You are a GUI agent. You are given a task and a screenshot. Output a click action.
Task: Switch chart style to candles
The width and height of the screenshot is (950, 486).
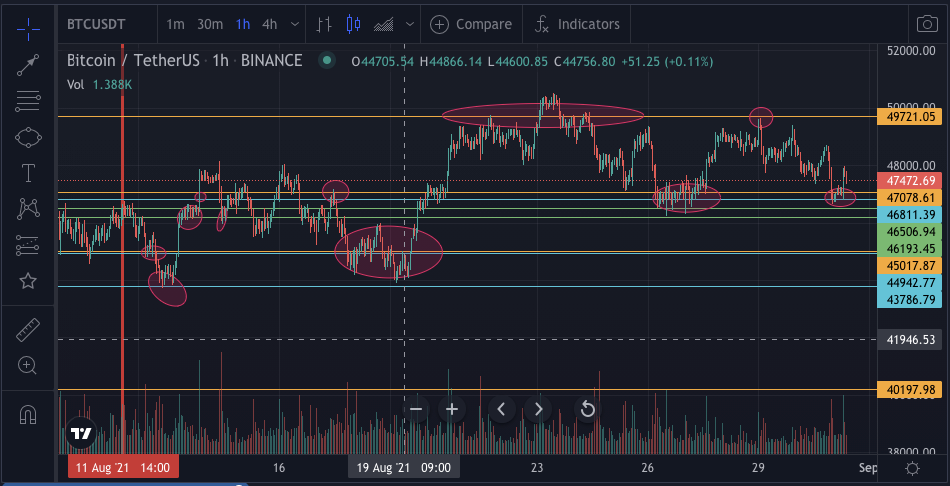point(350,24)
